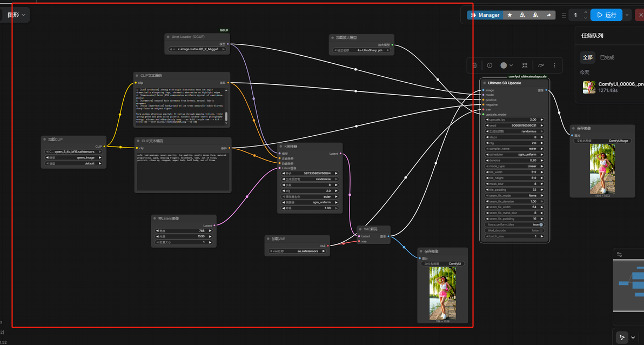Screen dimensions: 644x345
Task: Collapse the VAE解码 node via its title dot
Action: [360, 229]
